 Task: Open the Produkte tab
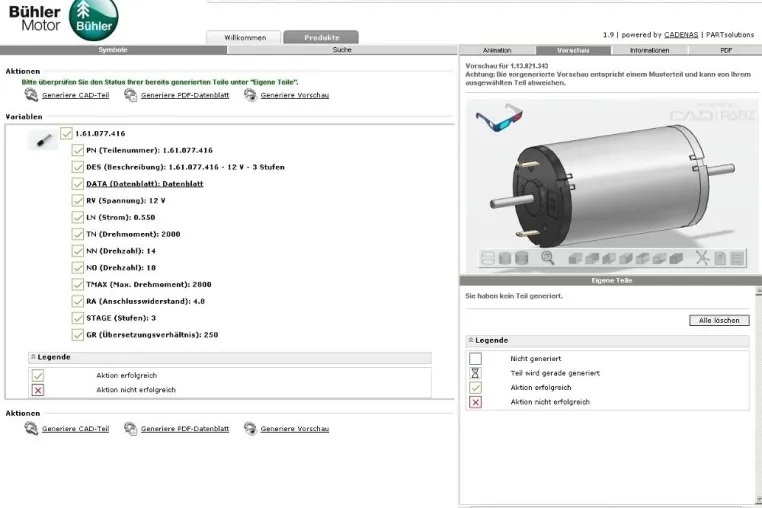tap(321, 37)
